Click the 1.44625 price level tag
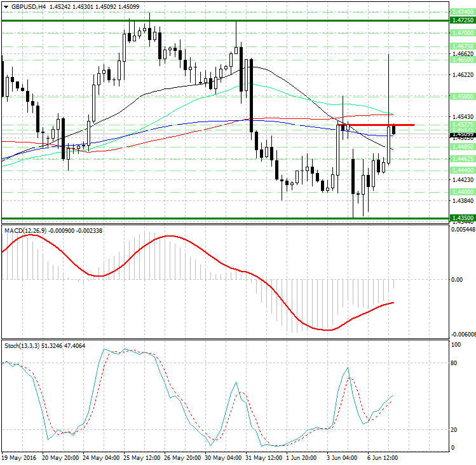This screenshot has width=476, height=465. click(461, 158)
